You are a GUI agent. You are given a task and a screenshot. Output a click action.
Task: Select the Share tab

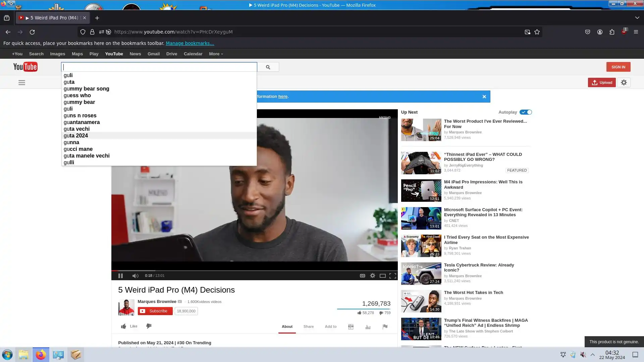pos(308,326)
